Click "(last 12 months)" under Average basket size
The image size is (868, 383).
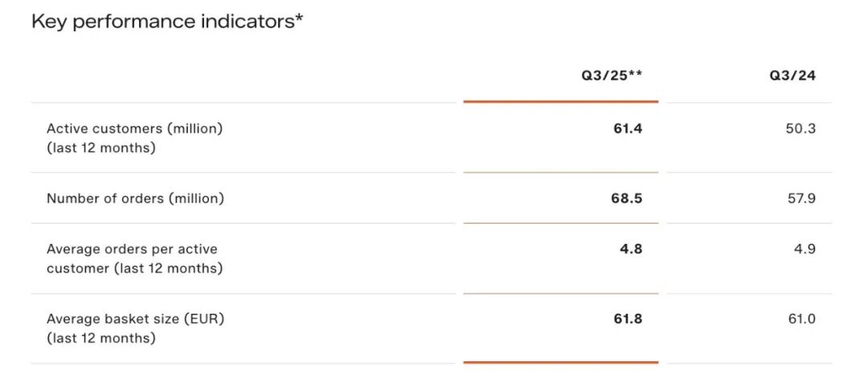[101, 339]
